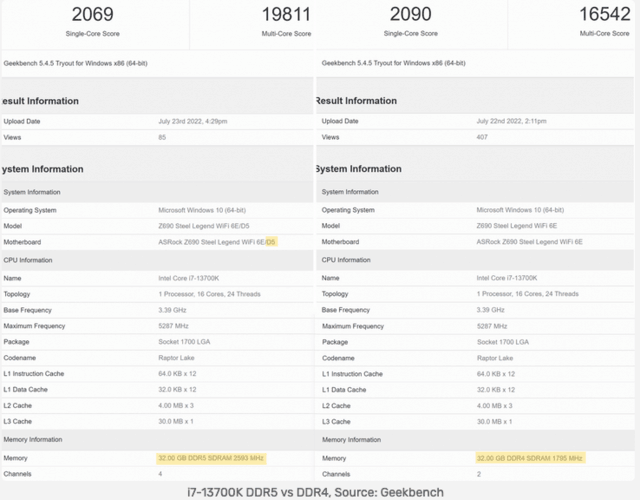Click CPU Information subheader in right panel

pyautogui.click(x=346, y=260)
